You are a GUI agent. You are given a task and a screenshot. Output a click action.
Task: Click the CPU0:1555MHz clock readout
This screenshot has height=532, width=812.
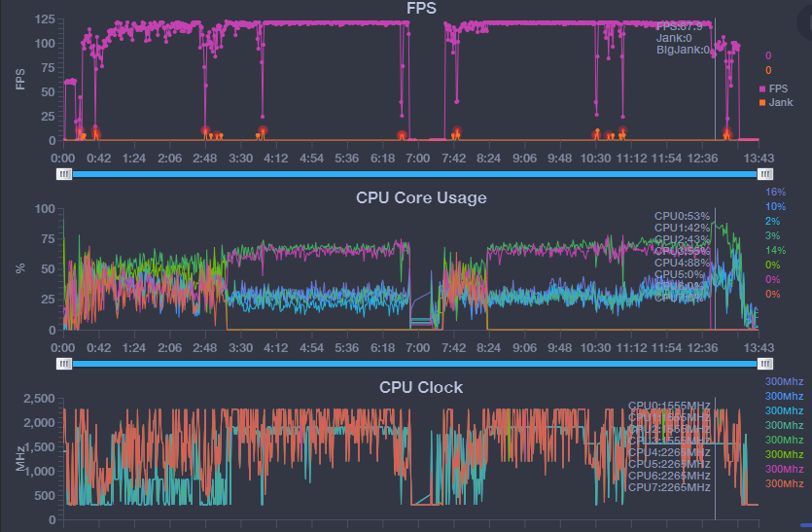(x=669, y=406)
